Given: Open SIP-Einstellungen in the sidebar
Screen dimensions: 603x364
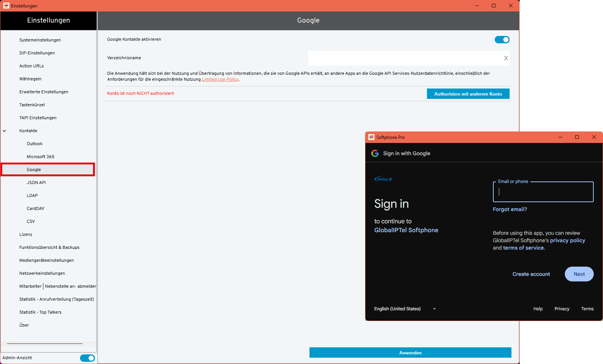Looking at the screenshot, I should [x=37, y=53].
